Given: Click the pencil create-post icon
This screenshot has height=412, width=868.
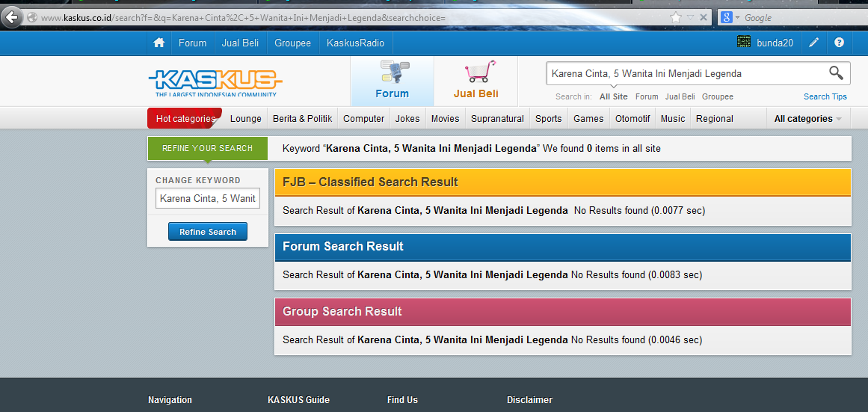Looking at the screenshot, I should 813,43.
